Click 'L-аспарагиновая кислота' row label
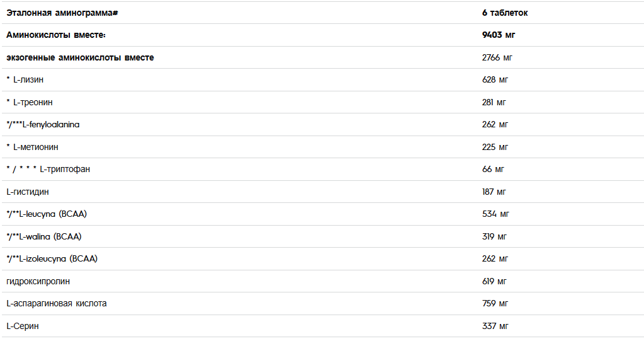 click(56, 304)
